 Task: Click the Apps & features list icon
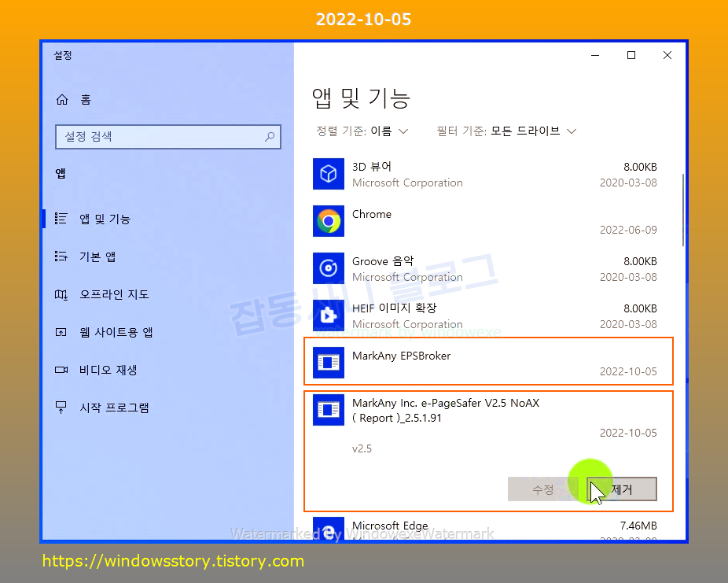(x=61, y=219)
